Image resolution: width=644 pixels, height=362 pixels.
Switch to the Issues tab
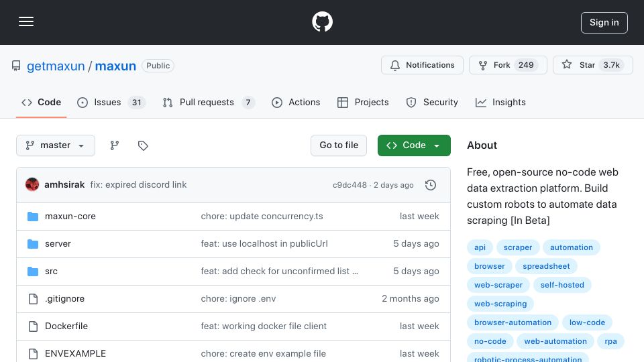pos(111,102)
